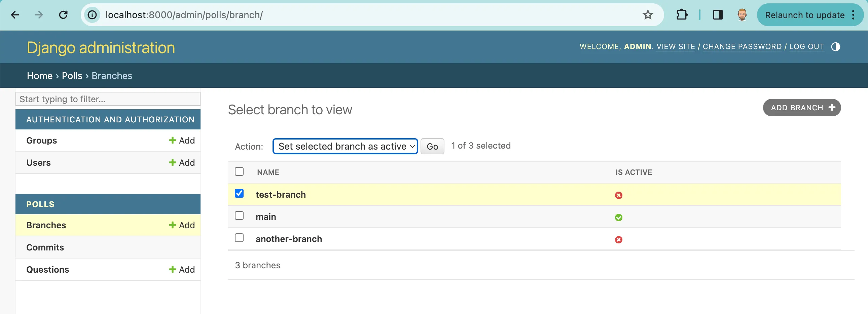Navigate to Polls in the breadcrumb
868x314 pixels.
72,75
